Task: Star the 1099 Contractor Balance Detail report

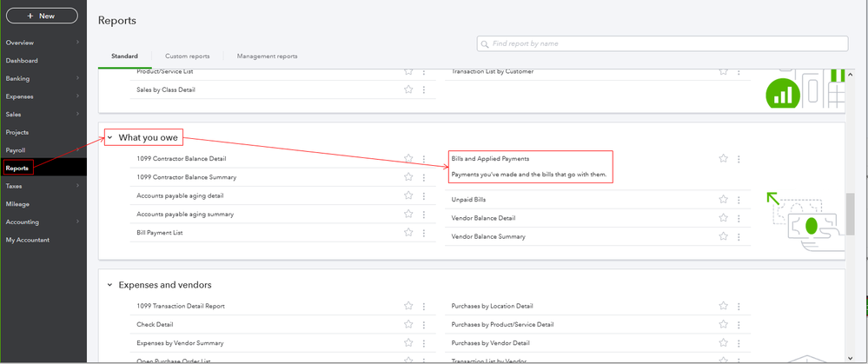Action: click(x=408, y=159)
